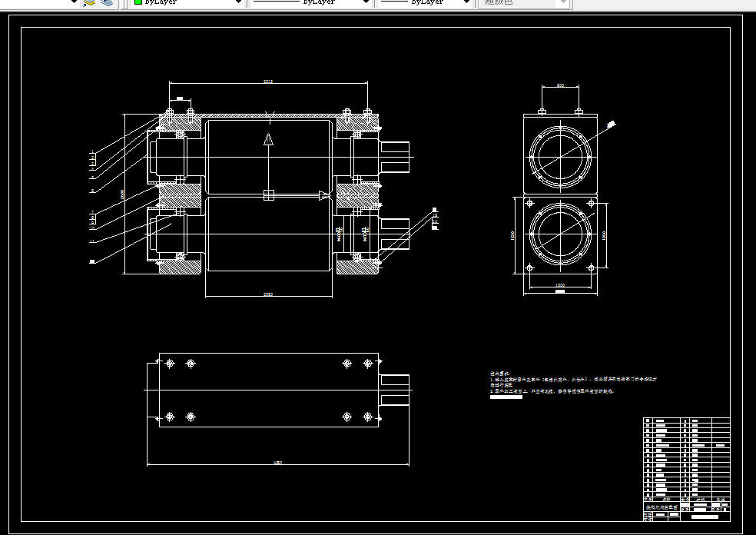Select the upper roll bearing circle in the side view

(x=560, y=158)
